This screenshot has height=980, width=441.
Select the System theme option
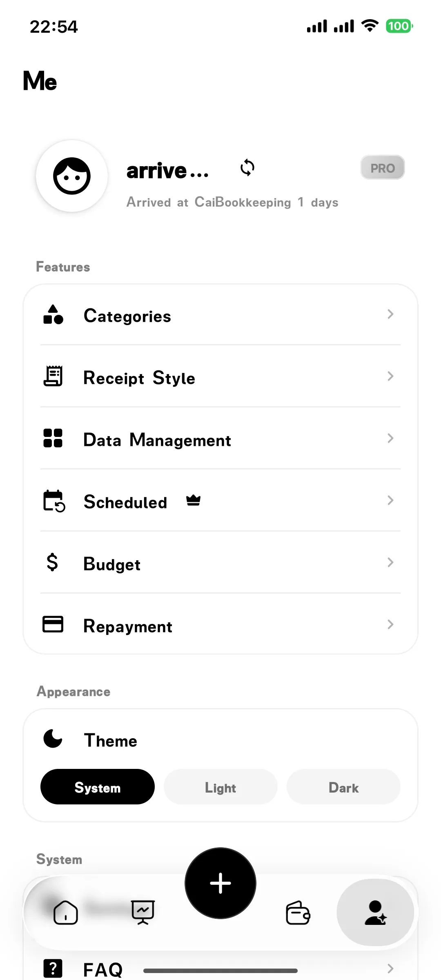click(98, 787)
